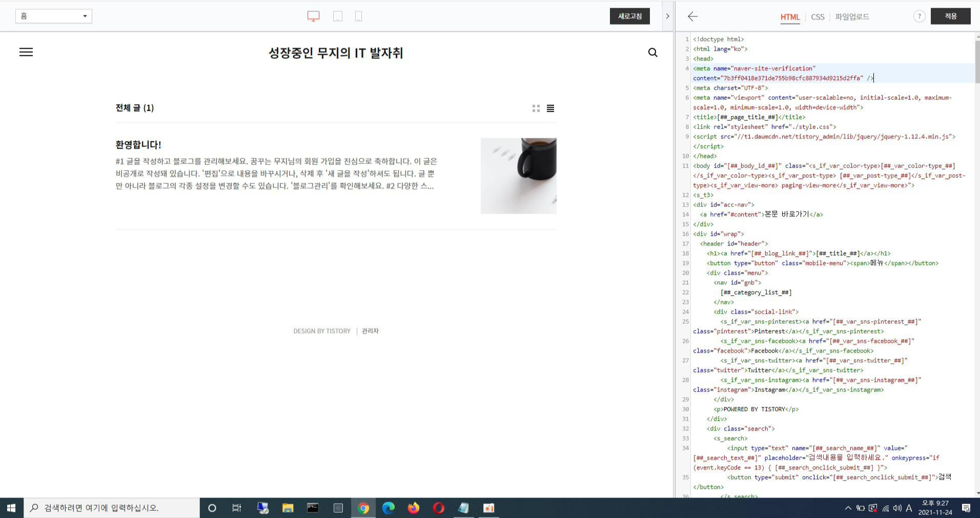The height and width of the screenshot is (518, 980).
Task: Open Cortana circle icon on taskbar
Action: 212,508
